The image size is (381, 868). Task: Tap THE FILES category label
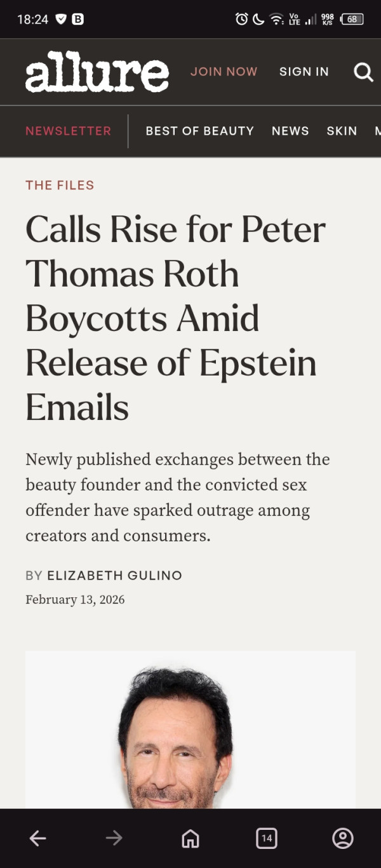point(60,186)
